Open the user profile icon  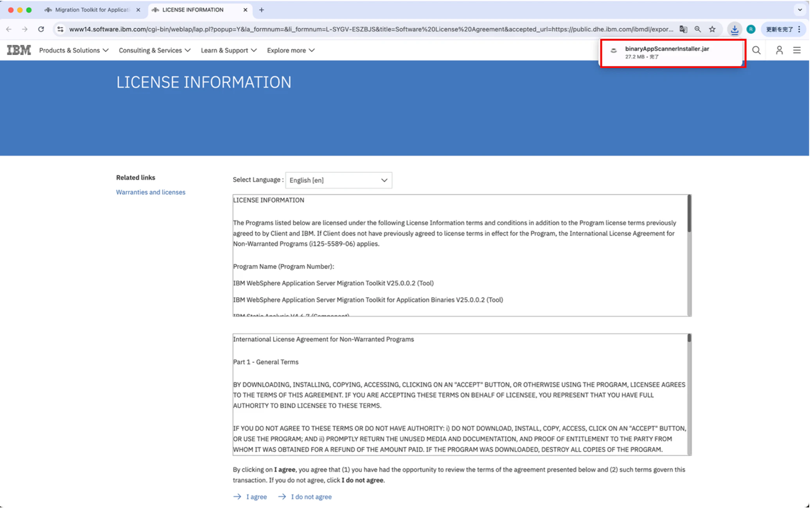click(779, 50)
